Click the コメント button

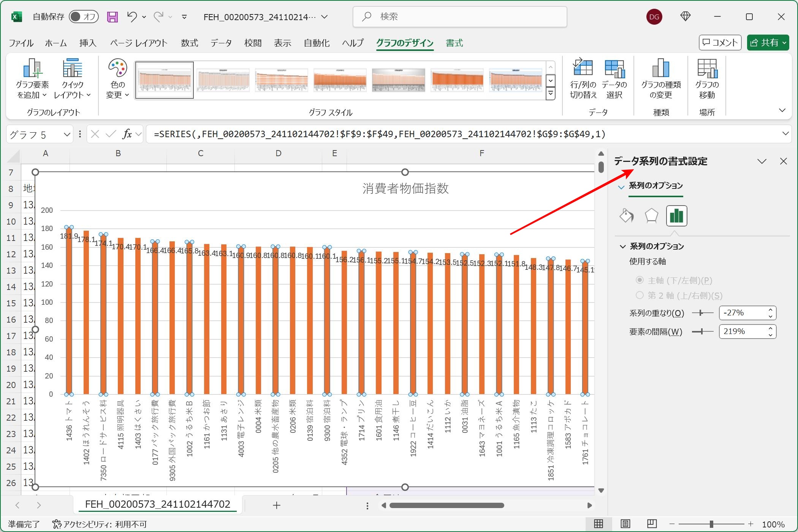[720, 43]
